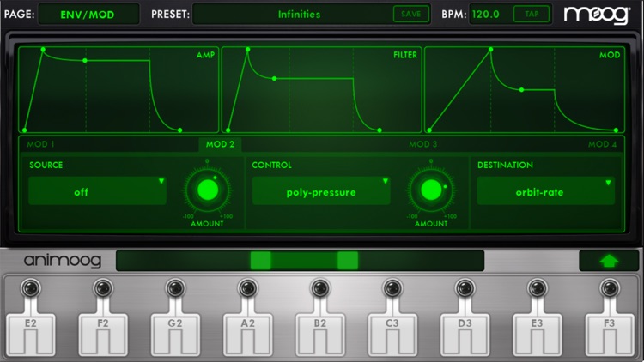This screenshot has width=644, height=362.
Task: Select the round knob above the B2 key
Action: [320, 288]
